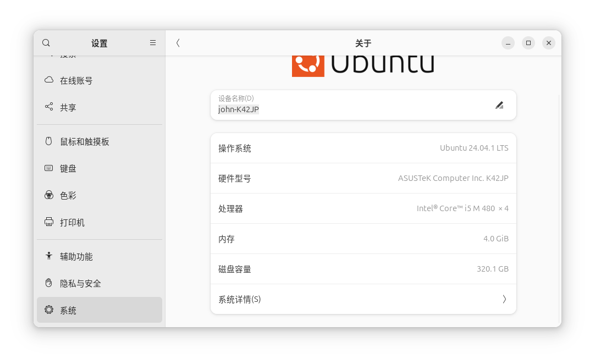This screenshot has width=595, height=364.
Task: Open the settings search icon
Action: [46, 43]
